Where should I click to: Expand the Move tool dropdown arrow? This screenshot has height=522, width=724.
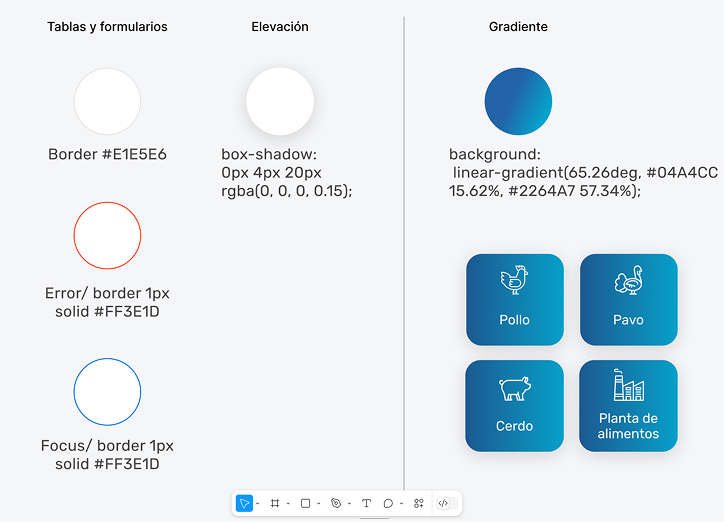(257, 504)
